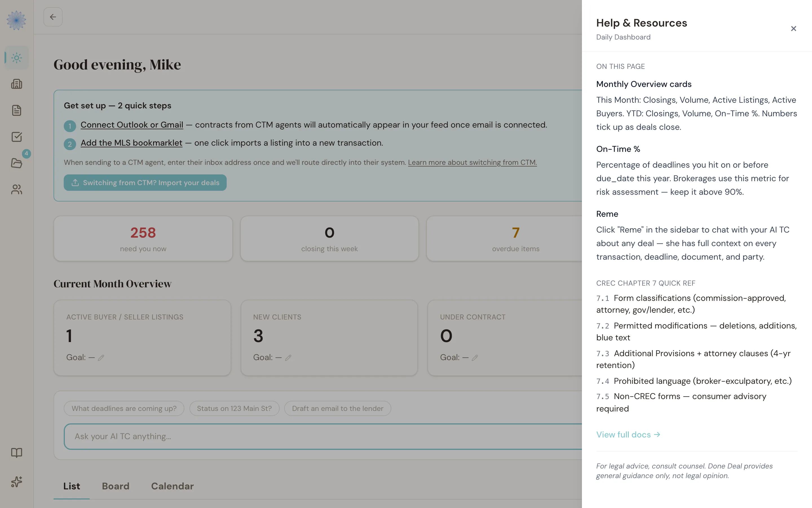812x508 pixels.
Task: Open View full docs link
Action: point(628,434)
